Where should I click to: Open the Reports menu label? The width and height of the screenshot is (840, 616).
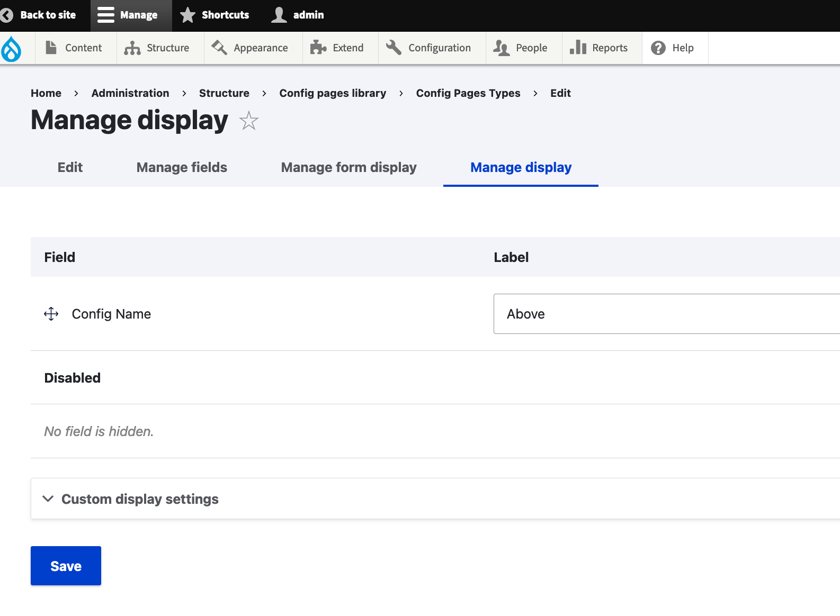coord(610,48)
